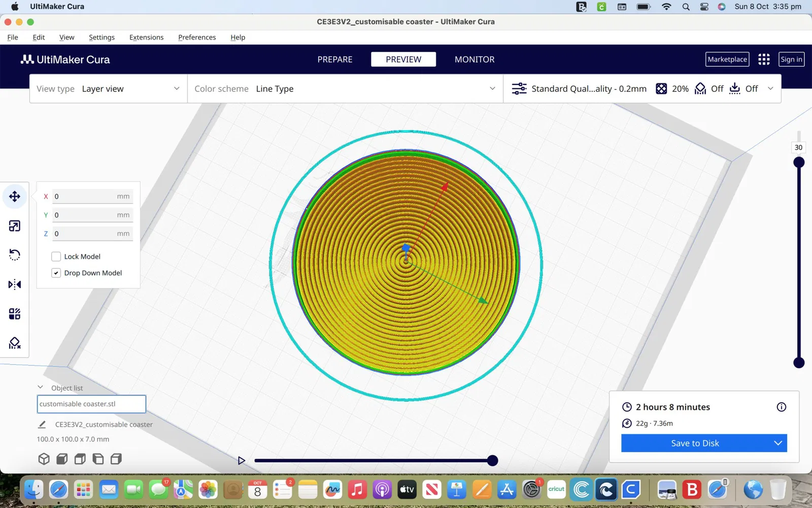This screenshot has width=812, height=508.
Task: Click the support icon in settings bar
Action: click(700, 89)
